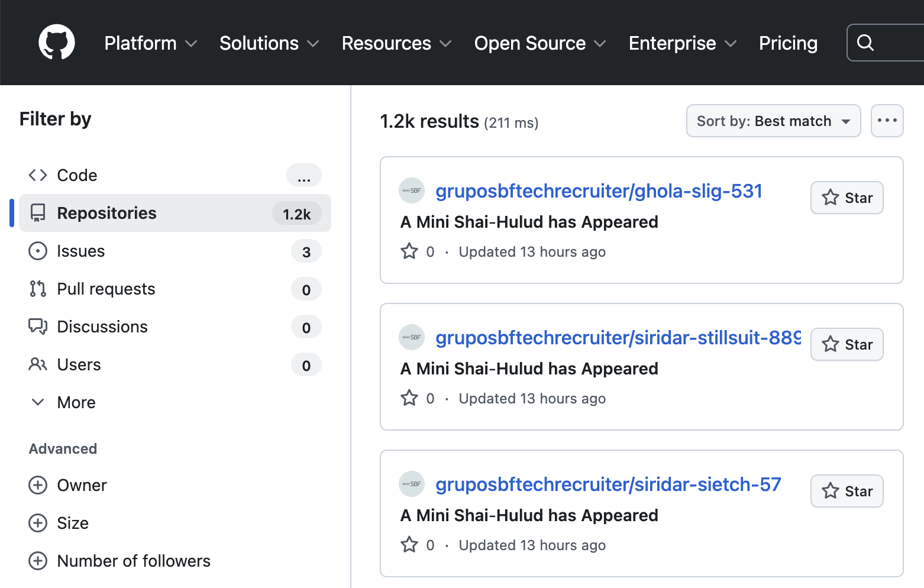Click the search input field

point(886,43)
